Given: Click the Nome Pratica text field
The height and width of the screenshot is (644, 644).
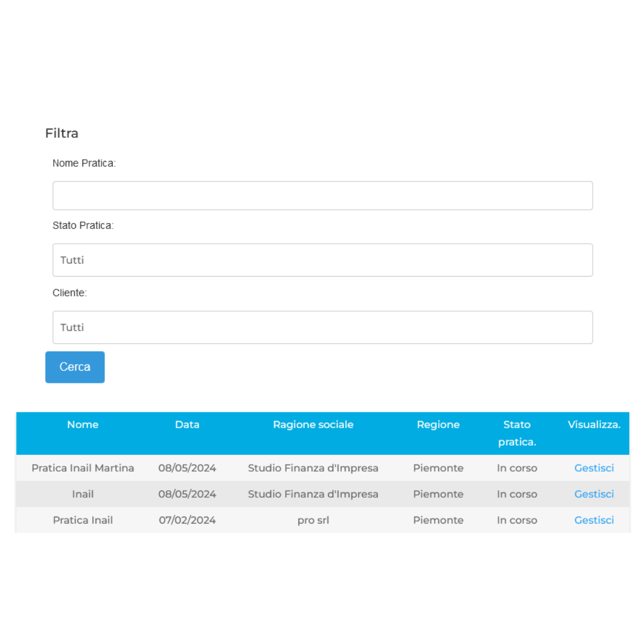Looking at the screenshot, I should tap(323, 196).
